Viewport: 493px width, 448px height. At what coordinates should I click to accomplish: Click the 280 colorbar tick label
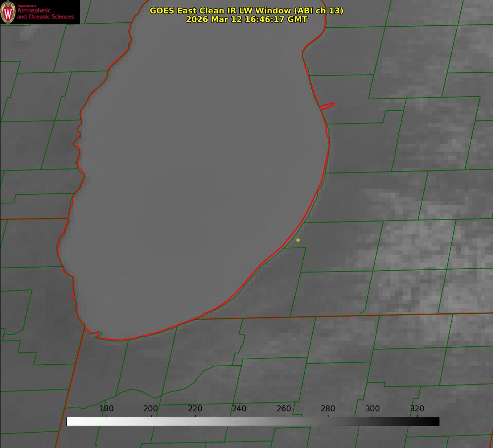click(x=328, y=409)
